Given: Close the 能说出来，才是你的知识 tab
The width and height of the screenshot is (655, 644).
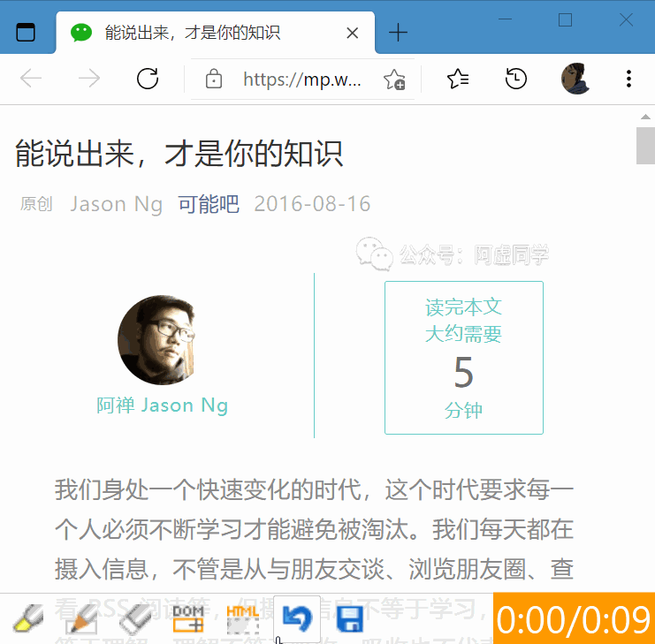Looking at the screenshot, I should tap(352, 33).
